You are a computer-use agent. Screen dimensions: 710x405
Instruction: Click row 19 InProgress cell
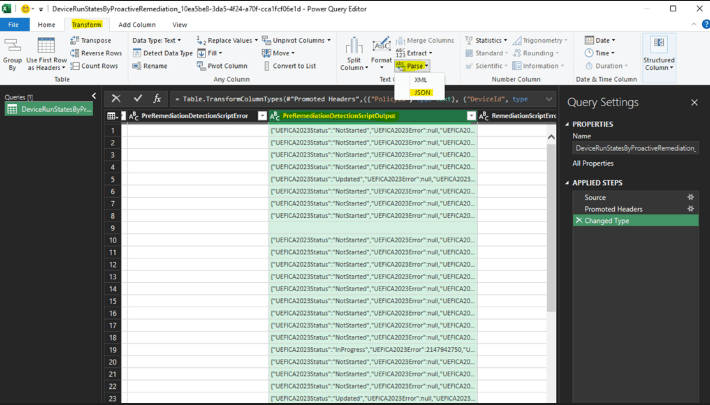tap(373, 350)
